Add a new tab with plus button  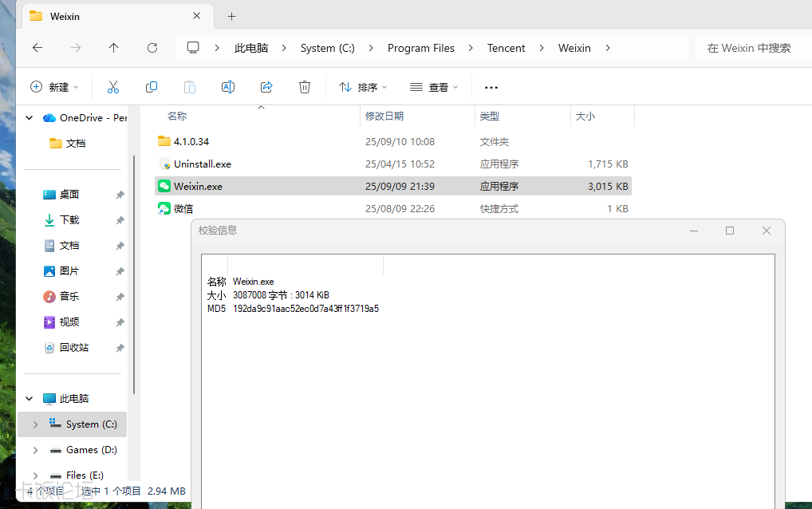231,16
